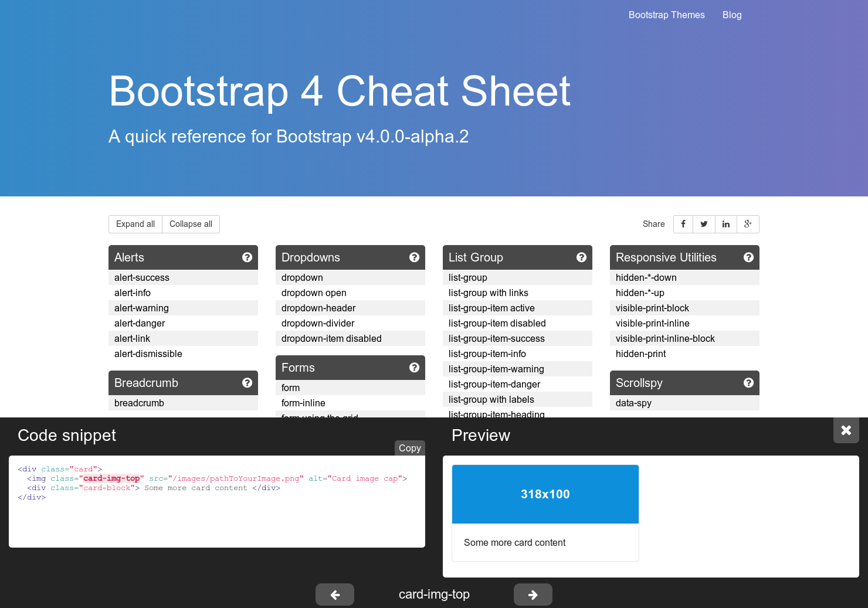868x608 pixels.
Task: Click the 318x100 card image preview
Action: coord(545,494)
